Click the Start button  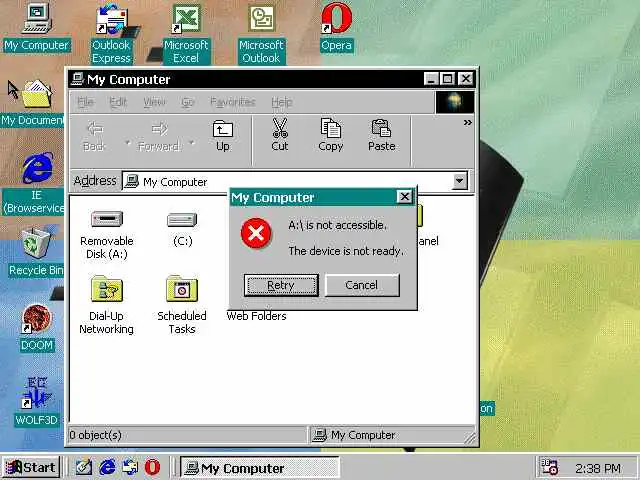(31, 467)
